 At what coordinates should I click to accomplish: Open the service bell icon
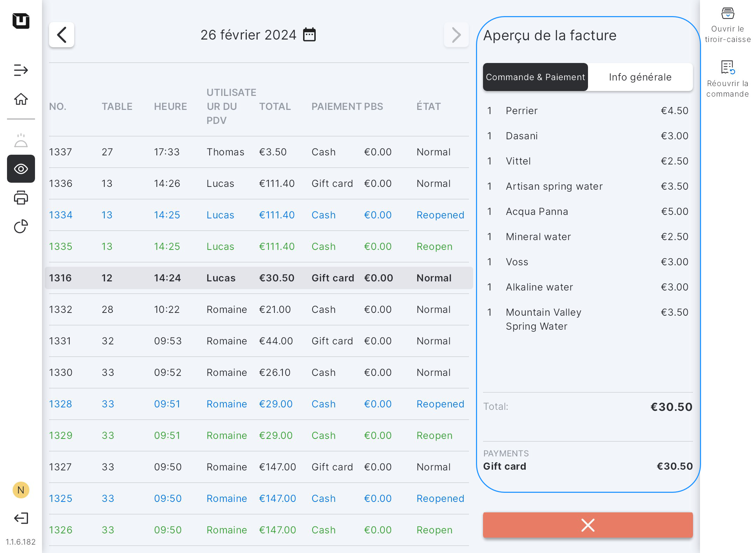tap(21, 140)
